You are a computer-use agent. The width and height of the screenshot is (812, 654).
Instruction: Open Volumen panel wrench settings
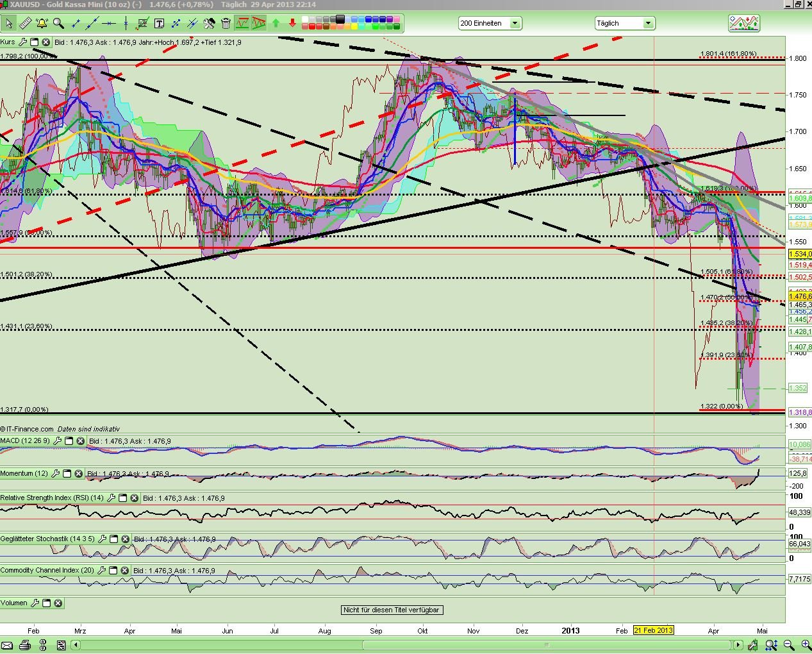pyautogui.click(x=35, y=603)
